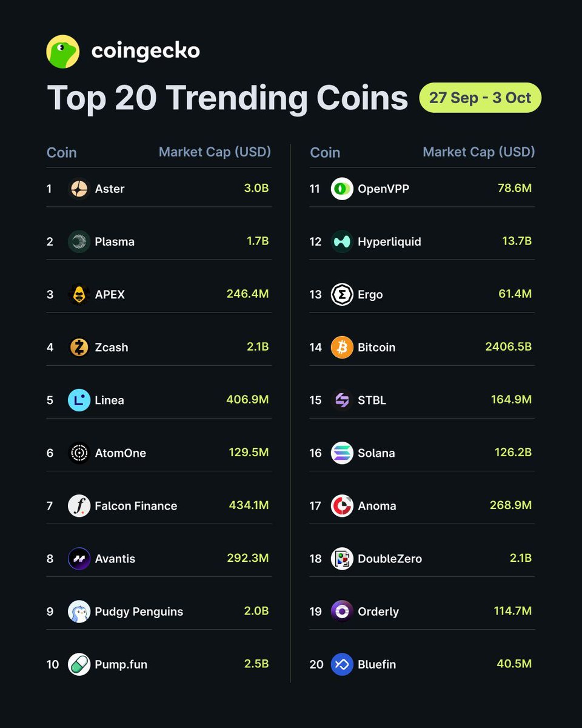
Task: Click the 27 Sep - 3 Oct badge
Action: point(480,98)
